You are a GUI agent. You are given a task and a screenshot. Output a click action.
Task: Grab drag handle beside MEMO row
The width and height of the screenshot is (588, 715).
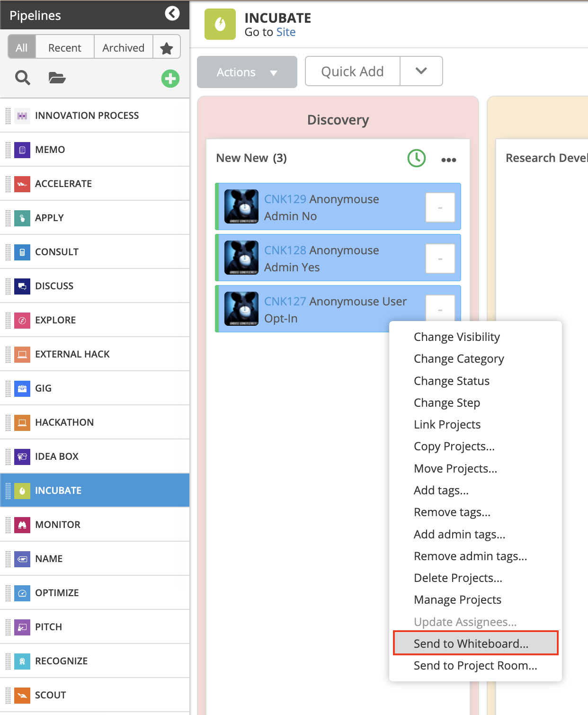(8, 150)
